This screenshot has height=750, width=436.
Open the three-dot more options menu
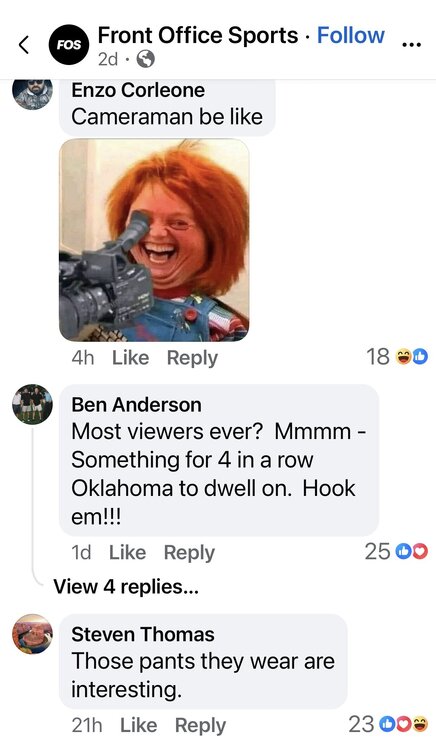point(411,44)
